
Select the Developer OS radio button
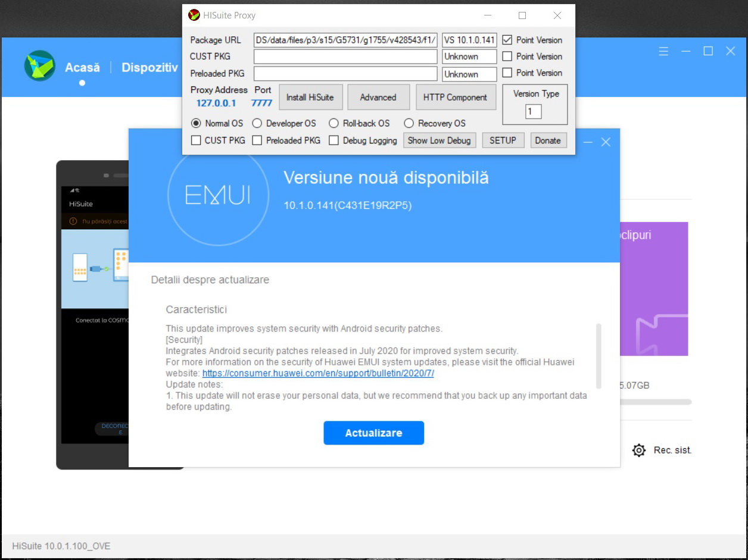pos(257,123)
